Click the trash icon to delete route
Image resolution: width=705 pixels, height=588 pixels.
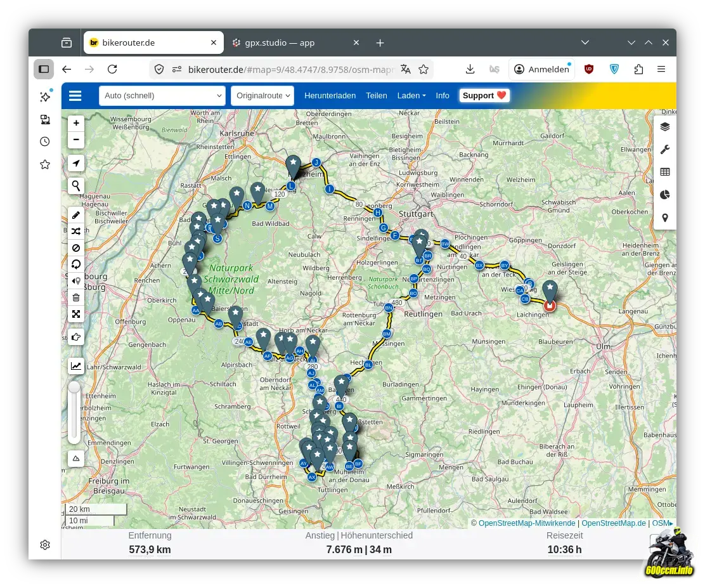(x=76, y=297)
